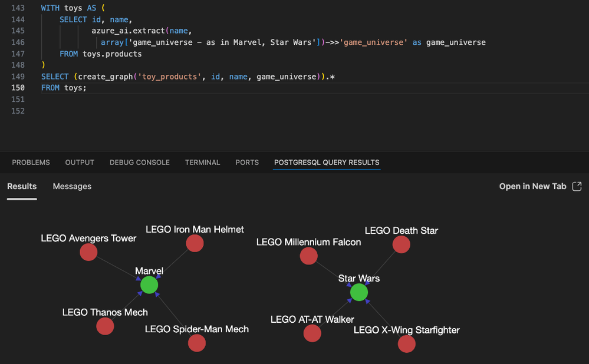Open the TERMINAL panel tab
The height and width of the screenshot is (364, 589).
coord(202,163)
